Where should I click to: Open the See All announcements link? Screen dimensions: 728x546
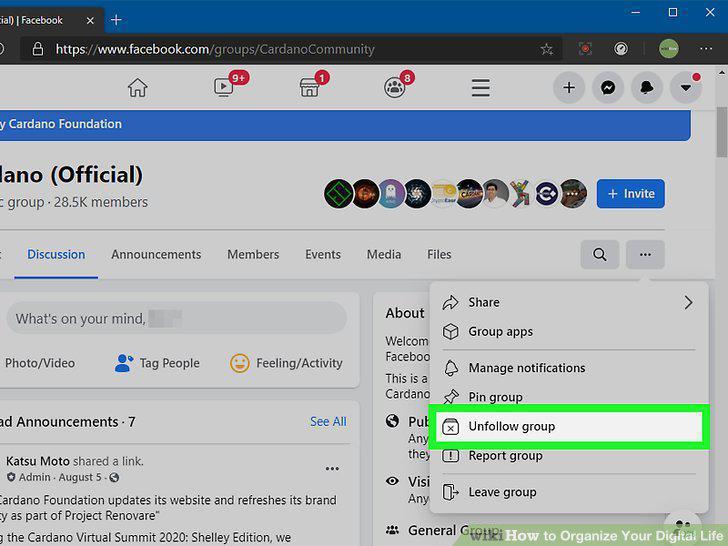click(328, 422)
